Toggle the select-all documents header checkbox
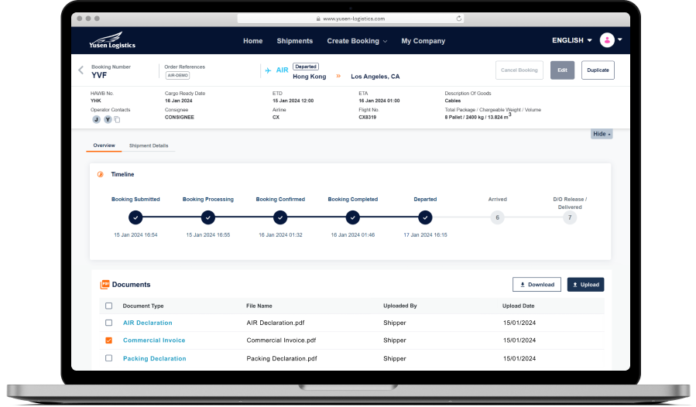The width and height of the screenshot is (696, 407). point(109,306)
